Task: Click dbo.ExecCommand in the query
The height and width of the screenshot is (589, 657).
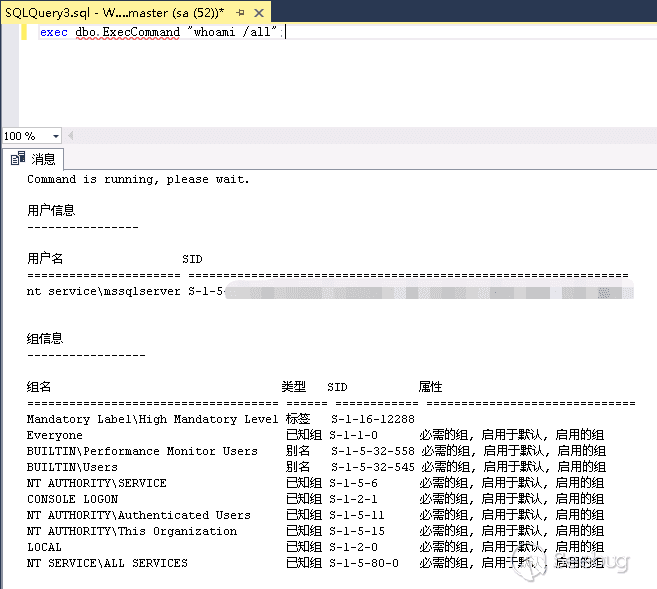Action: 128,32
